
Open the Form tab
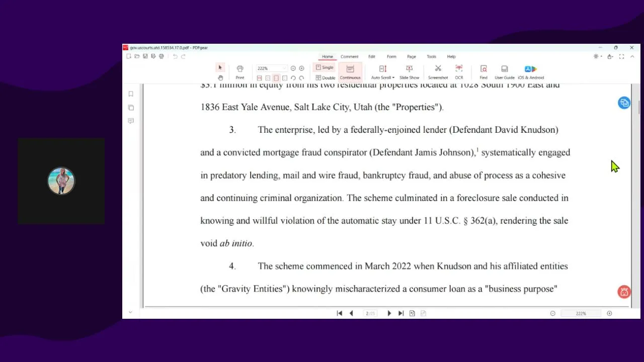[x=391, y=57]
